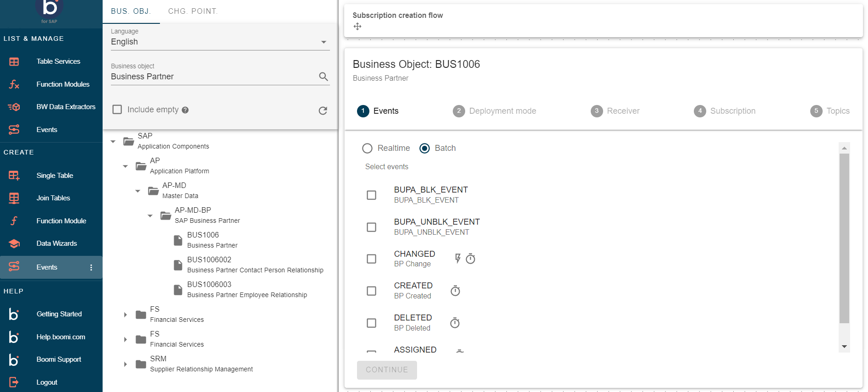Open the three-dot menu beside Events
Image resolution: width=868 pixels, height=392 pixels.
coord(91,267)
